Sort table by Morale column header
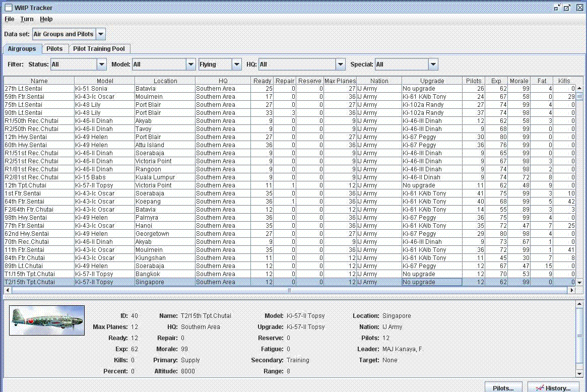The image size is (587, 392). click(519, 81)
